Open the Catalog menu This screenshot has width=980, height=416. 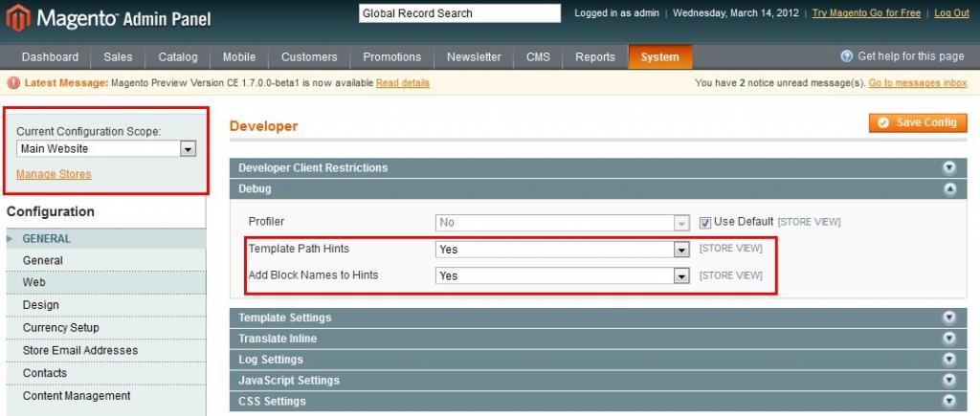point(177,56)
